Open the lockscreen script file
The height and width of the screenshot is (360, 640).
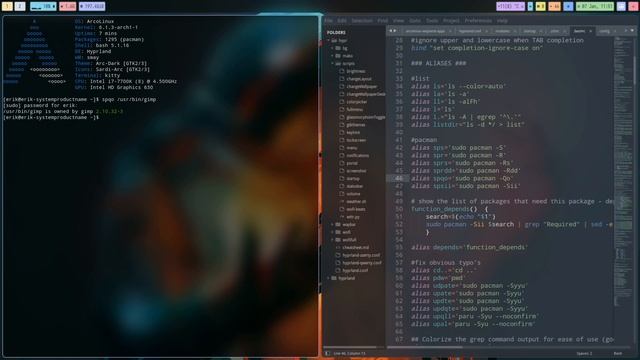[356, 140]
